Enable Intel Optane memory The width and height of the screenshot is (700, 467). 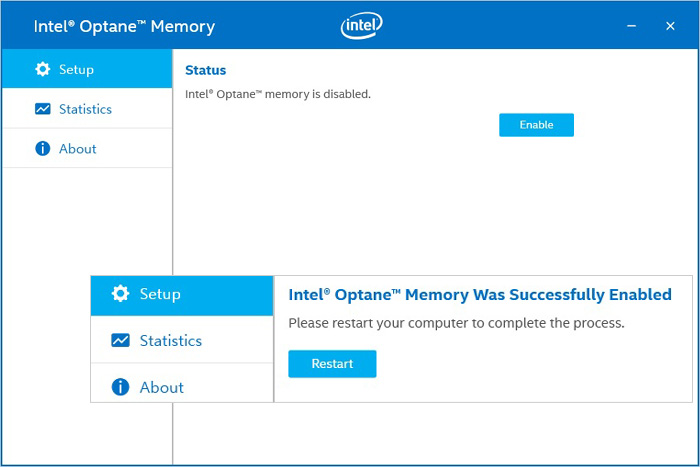point(536,125)
